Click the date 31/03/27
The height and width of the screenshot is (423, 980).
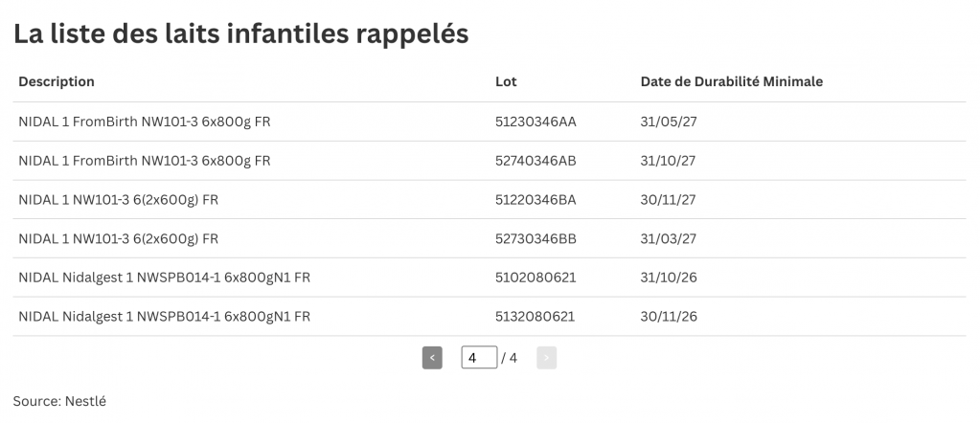(668, 238)
